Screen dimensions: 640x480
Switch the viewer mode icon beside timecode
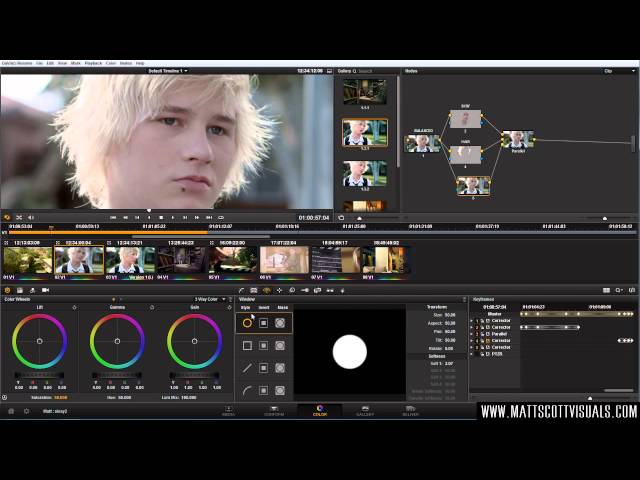click(x=329, y=71)
